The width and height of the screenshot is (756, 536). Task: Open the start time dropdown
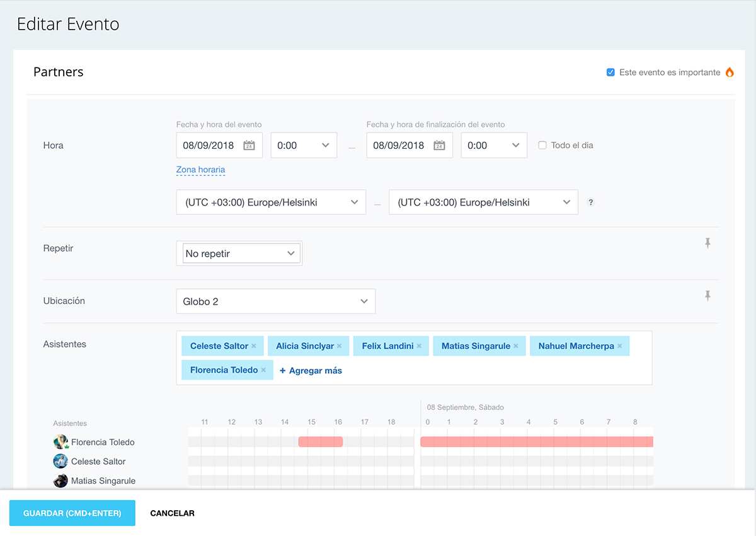tap(304, 145)
